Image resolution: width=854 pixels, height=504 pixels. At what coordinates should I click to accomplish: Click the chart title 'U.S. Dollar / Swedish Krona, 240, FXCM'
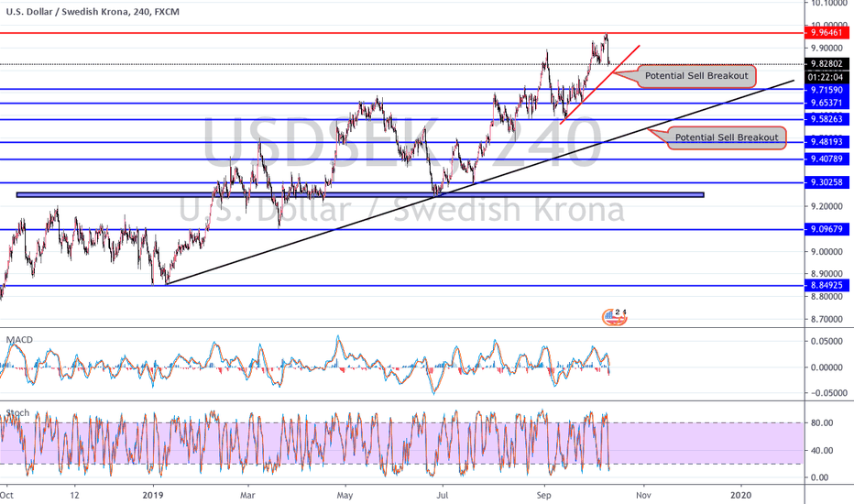point(93,11)
